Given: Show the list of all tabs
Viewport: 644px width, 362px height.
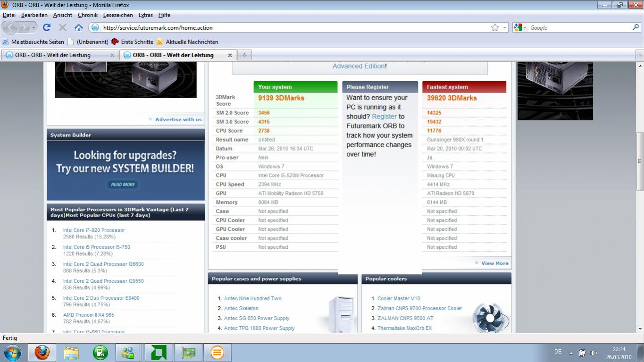Looking at the screenshot, I should 640,55.
